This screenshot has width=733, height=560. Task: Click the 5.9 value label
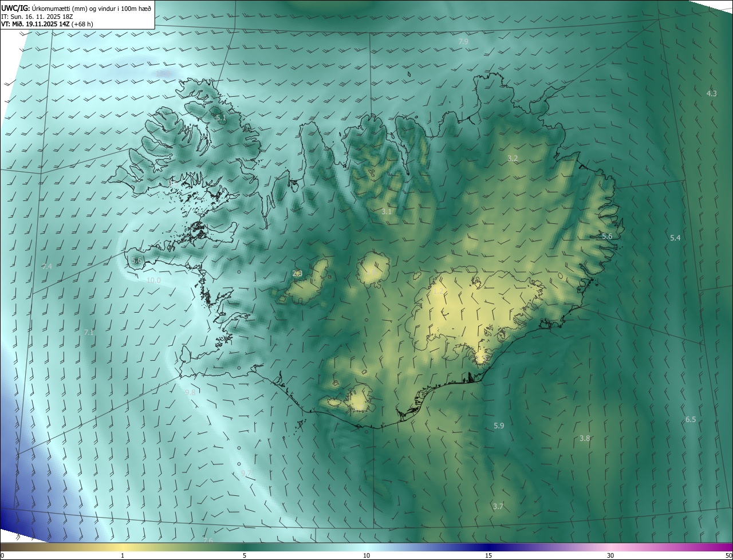499,425
